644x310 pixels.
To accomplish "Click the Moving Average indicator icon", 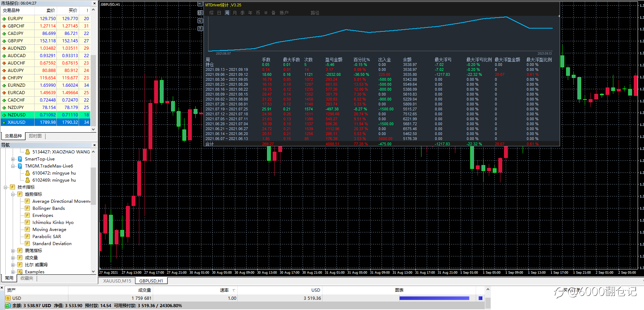I will (x=27, y=230).
